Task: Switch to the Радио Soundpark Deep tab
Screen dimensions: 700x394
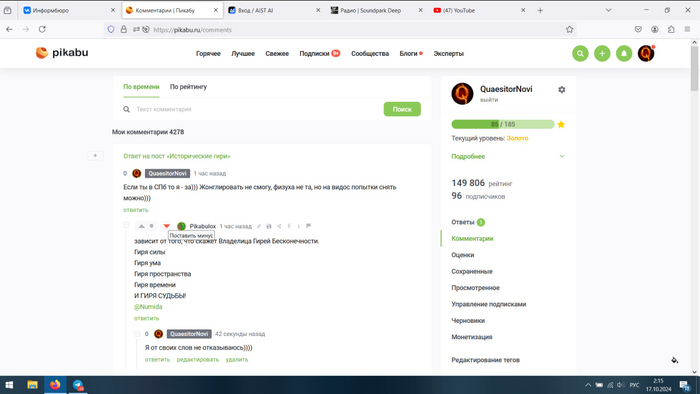Action: (376, 10)
